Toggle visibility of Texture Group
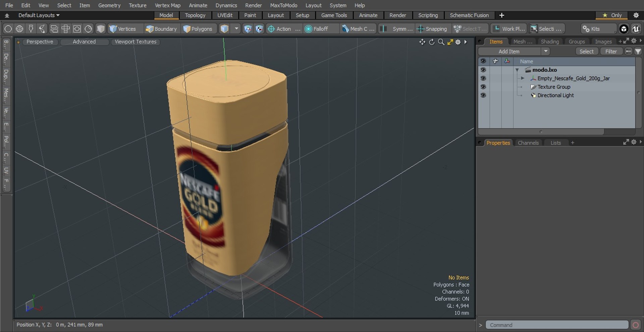Viewport: 644px width, 332px height. pyautogui.click(x=483, y=87)
